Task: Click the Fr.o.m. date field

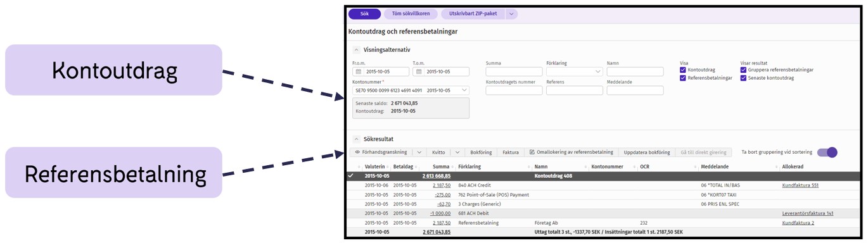Action: click(381, 72)
